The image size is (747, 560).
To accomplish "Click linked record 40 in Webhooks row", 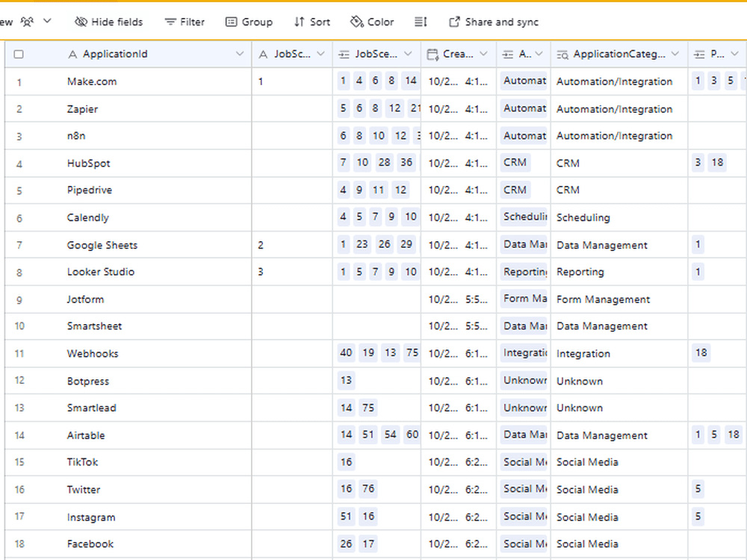I will (x=347, y=352).
